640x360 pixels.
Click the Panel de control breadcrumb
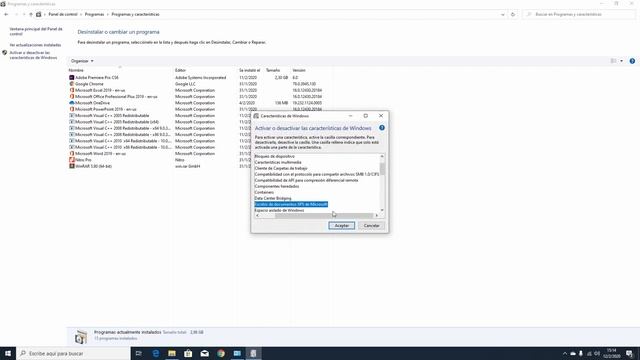tap(63, 14)
